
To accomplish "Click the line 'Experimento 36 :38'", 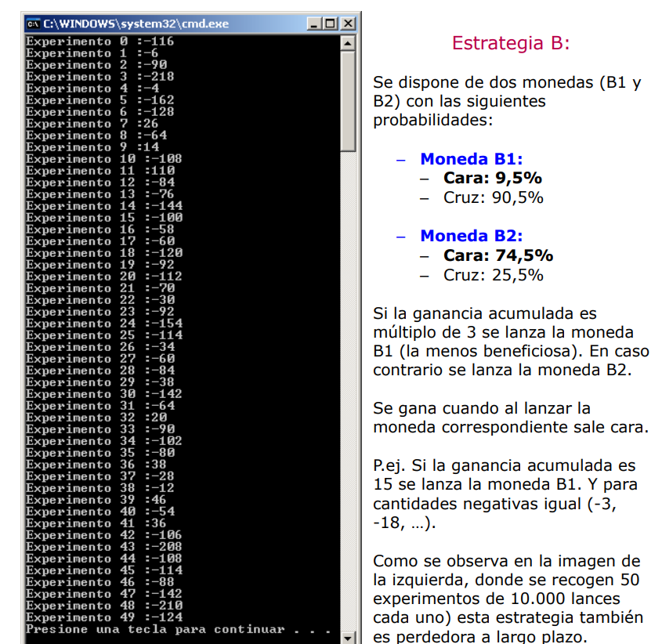I will [x=96, y=465].
